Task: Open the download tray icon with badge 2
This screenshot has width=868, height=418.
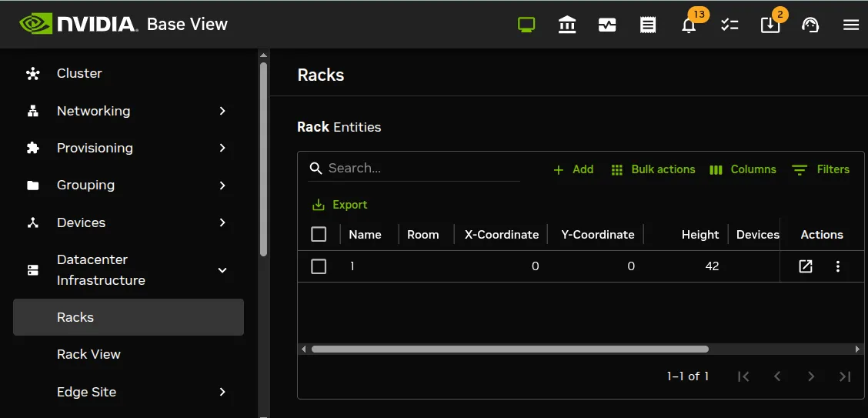Action: click(x=770, y=25)
